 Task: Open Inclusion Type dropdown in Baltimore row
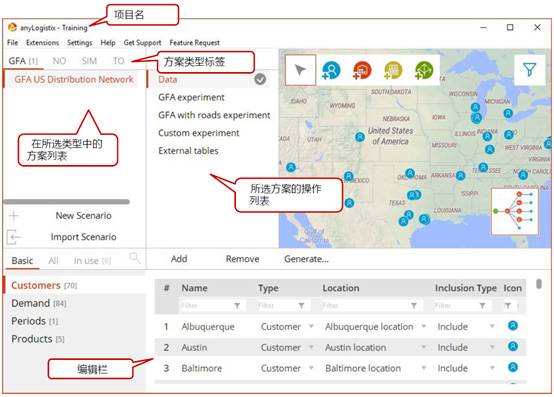[x=492, y=368]
